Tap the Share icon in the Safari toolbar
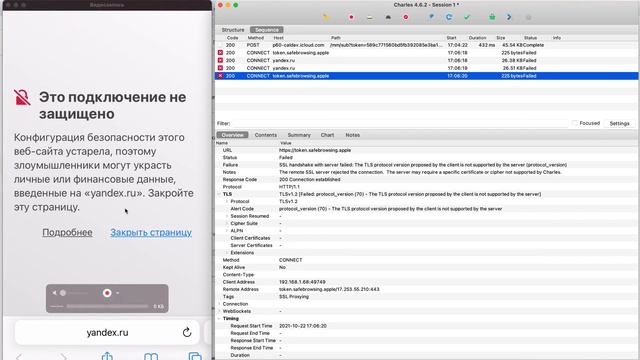This screenshot has width=640, height=360. tap(107, 356)
